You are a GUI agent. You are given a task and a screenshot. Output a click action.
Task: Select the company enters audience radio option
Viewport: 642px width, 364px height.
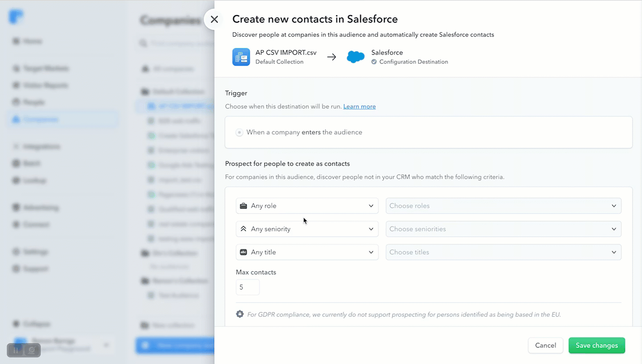pos(240,132)
